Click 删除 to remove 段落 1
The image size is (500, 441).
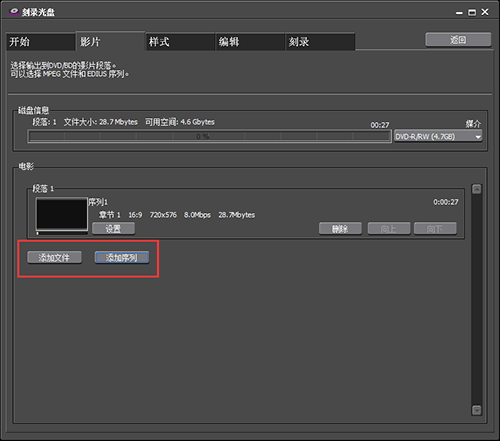point(340,229)
